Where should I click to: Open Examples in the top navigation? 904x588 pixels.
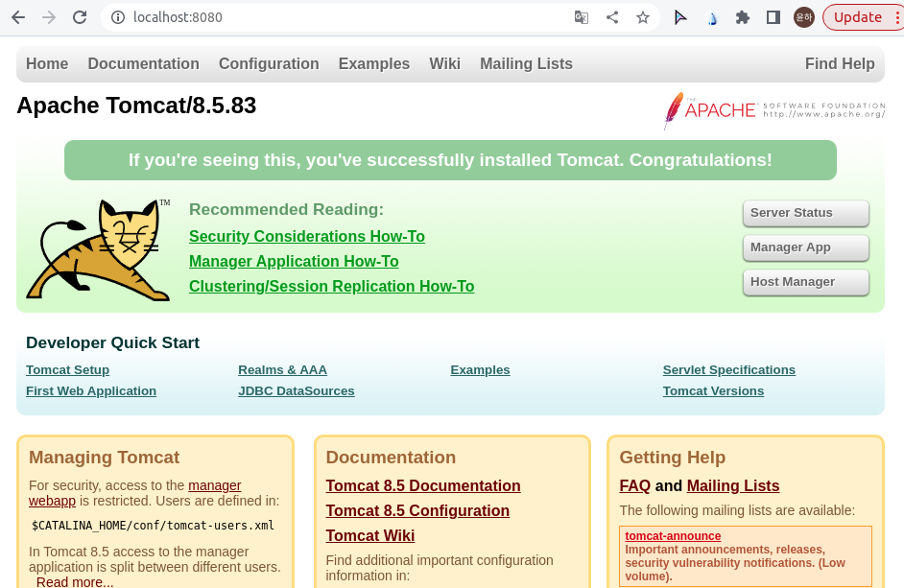click(374, 63)
